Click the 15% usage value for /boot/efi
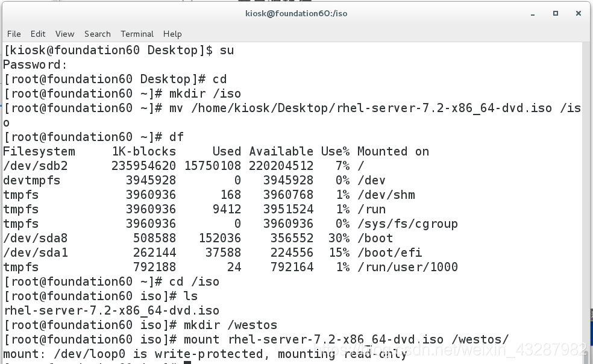 click(x=339, y=253)
